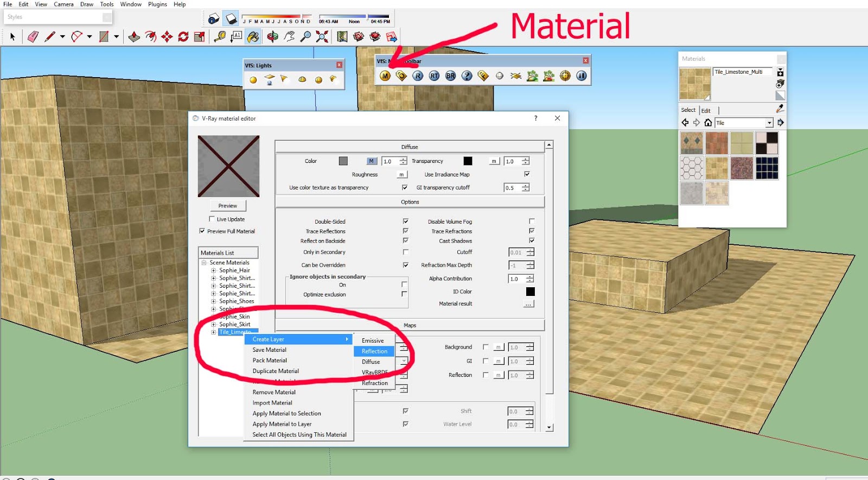Viewport: 868px width, 480px height.
Task: Pick the pink Eraser tool
Action: (x=33, y=37)
